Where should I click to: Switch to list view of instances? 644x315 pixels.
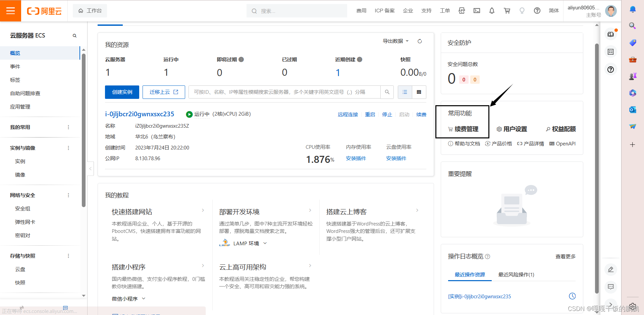click(x=405, y=92)
